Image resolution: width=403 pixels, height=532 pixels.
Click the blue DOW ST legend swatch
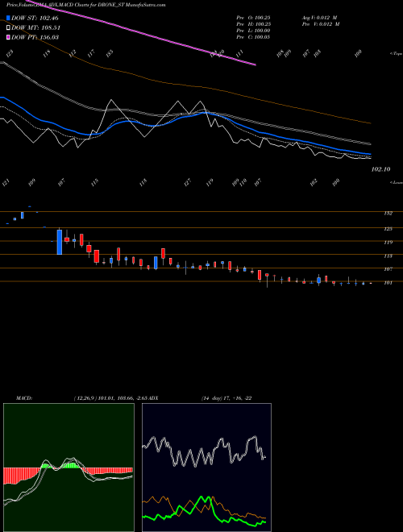[8, 18]
